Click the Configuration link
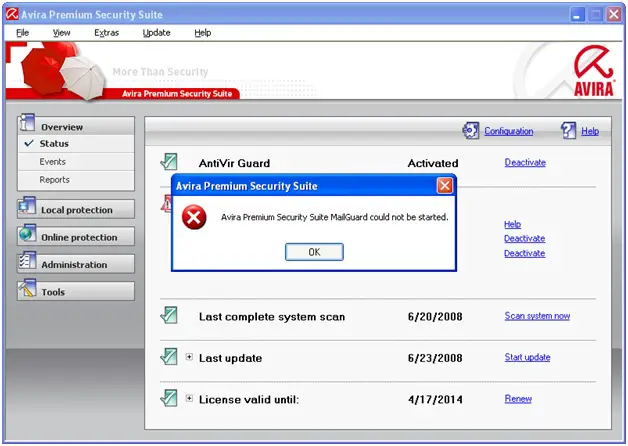Viewport: 628px width, 446px height. pos(509,131)
